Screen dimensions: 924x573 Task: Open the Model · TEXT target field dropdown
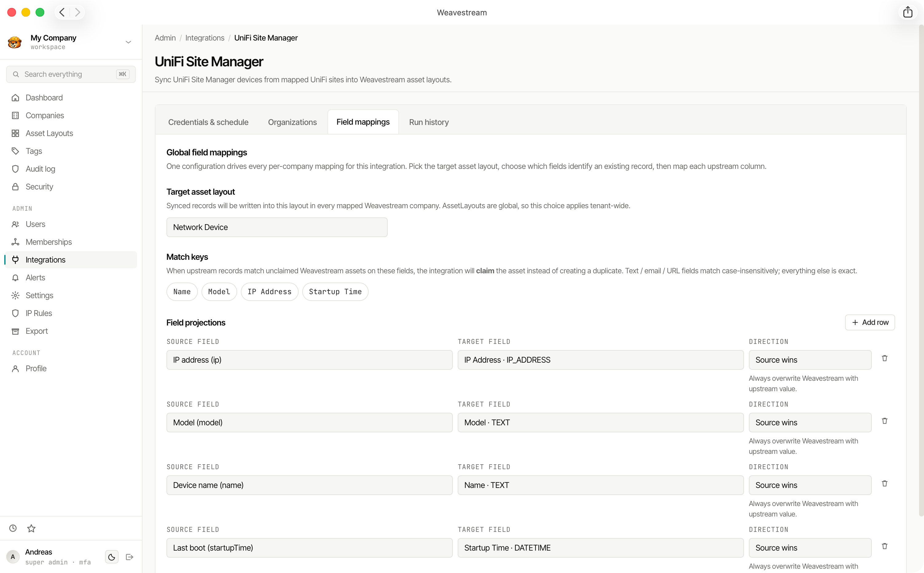click(x=600, y=423)
